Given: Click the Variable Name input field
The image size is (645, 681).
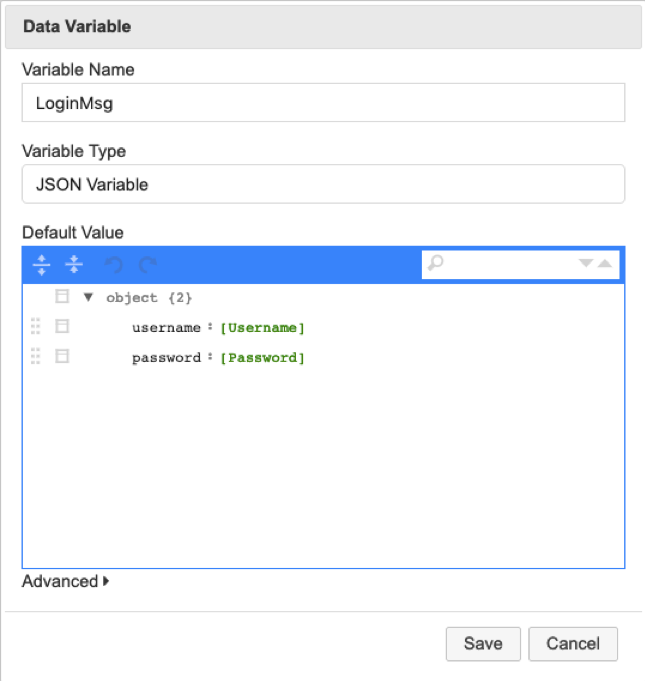Looking at the screenshot, I should coord(323,103).
